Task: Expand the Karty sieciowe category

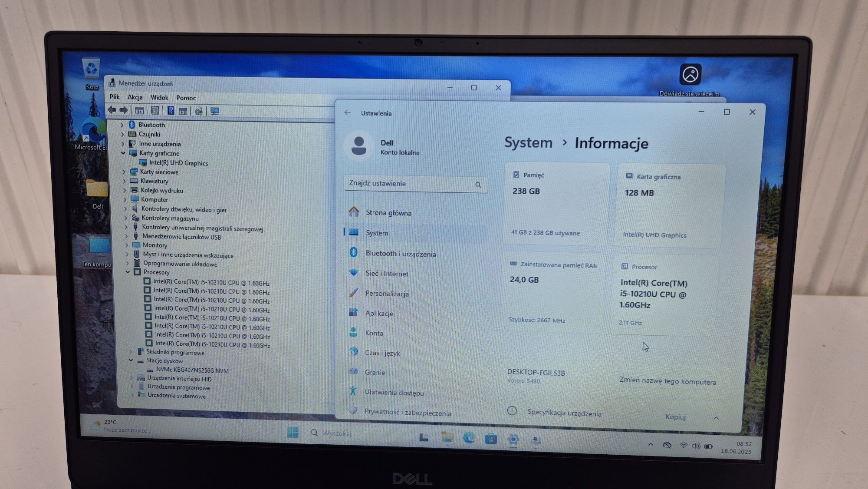Action: point(124,172)
